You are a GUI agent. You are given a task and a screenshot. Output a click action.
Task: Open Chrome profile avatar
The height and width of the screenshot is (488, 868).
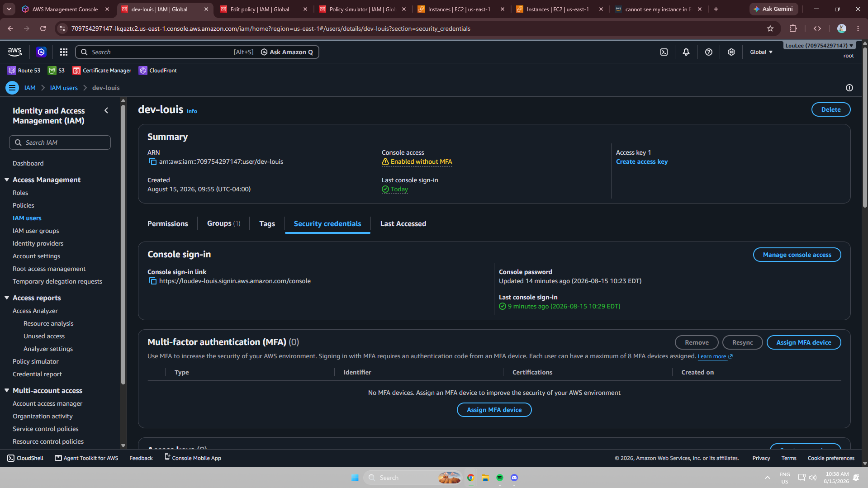click(x=842, y=28)
